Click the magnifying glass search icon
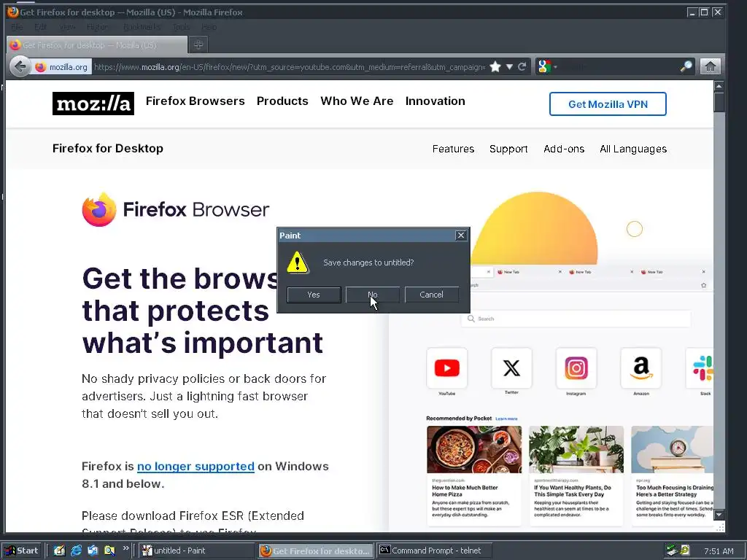Viewport: 747px width, 560px height. tap(686, 66)
